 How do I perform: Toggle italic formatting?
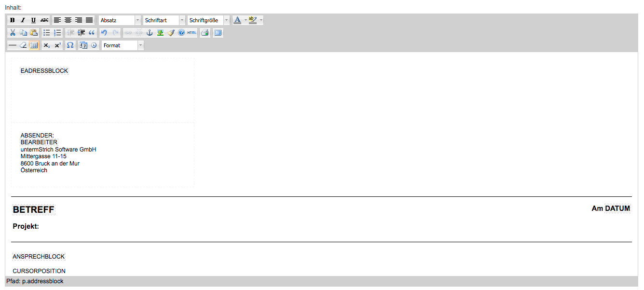[x=23, y=20]
